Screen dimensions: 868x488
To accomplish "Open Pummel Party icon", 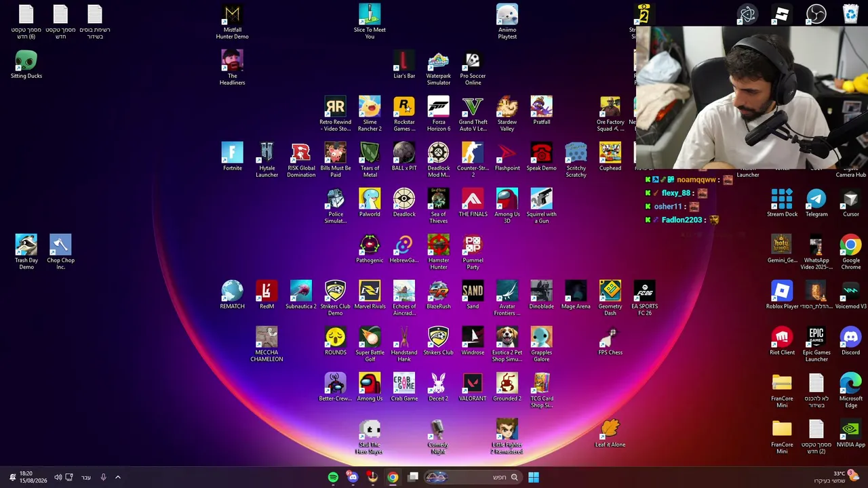I will click(x=473, y=252).
